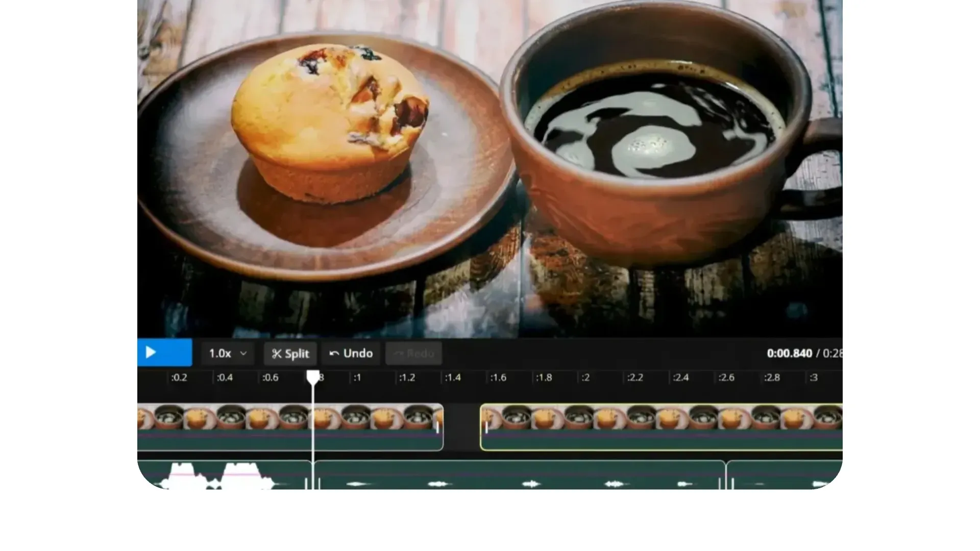Click the Undo button
Viewport: 980px width, 551px height.
pyautogui.click(x=351, y=354)
